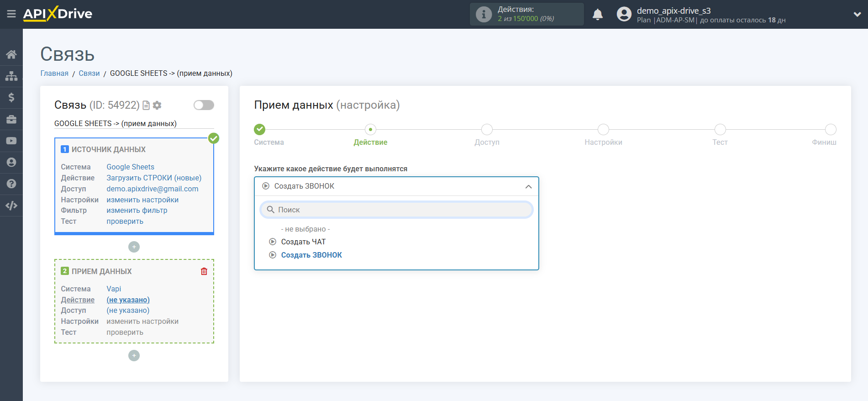Open the connections sitemap icon in sidebar
This screenshot has width=868, height=401.
pos(11,76)
